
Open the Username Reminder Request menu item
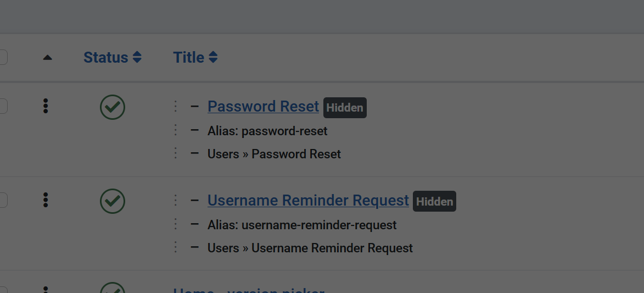pyautogui.click(x=308, y=200)
